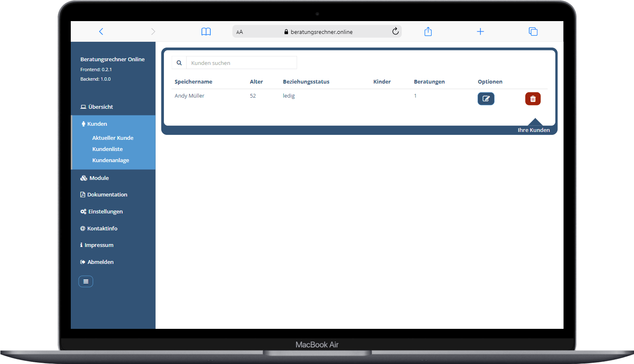Show the Safari tab overview icon

pos(533,31)
